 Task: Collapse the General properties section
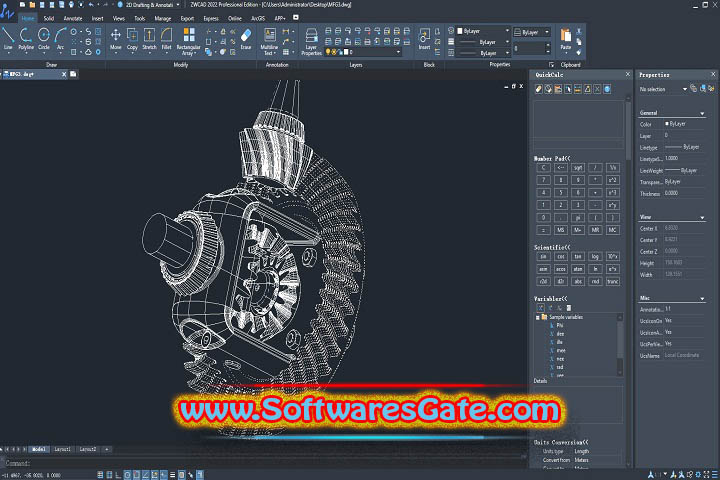click(702, 113)
